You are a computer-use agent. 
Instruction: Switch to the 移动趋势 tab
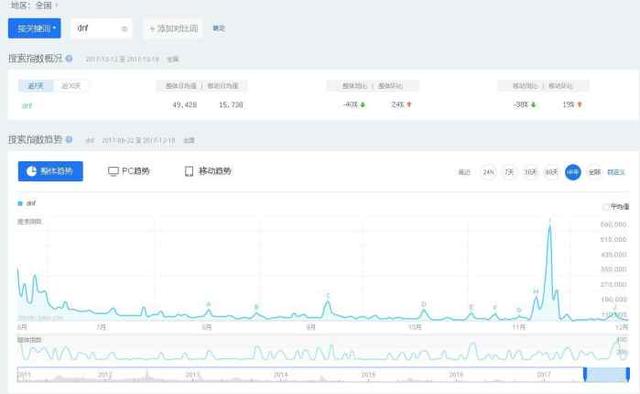click(208, 171)
